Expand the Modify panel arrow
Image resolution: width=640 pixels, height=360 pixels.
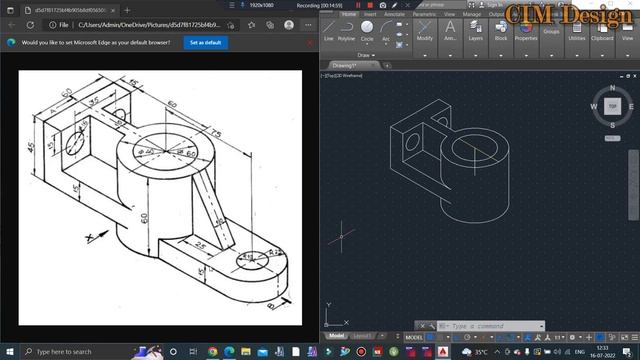(424, 55)
